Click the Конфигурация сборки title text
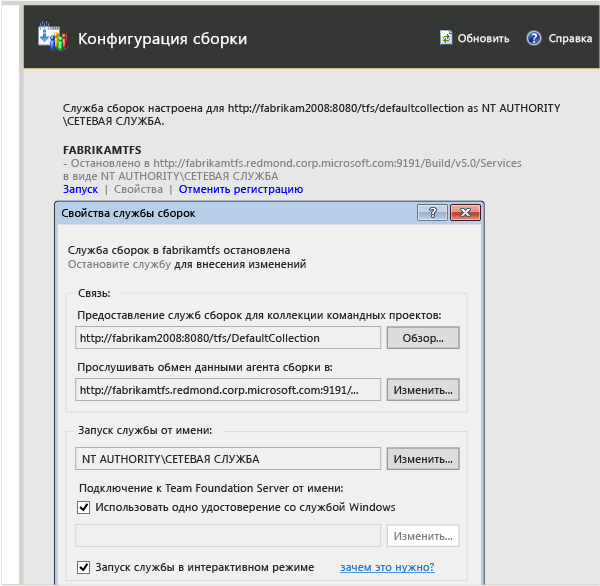The height and width of the screenshot is (586, 600). tap(163, 39)
